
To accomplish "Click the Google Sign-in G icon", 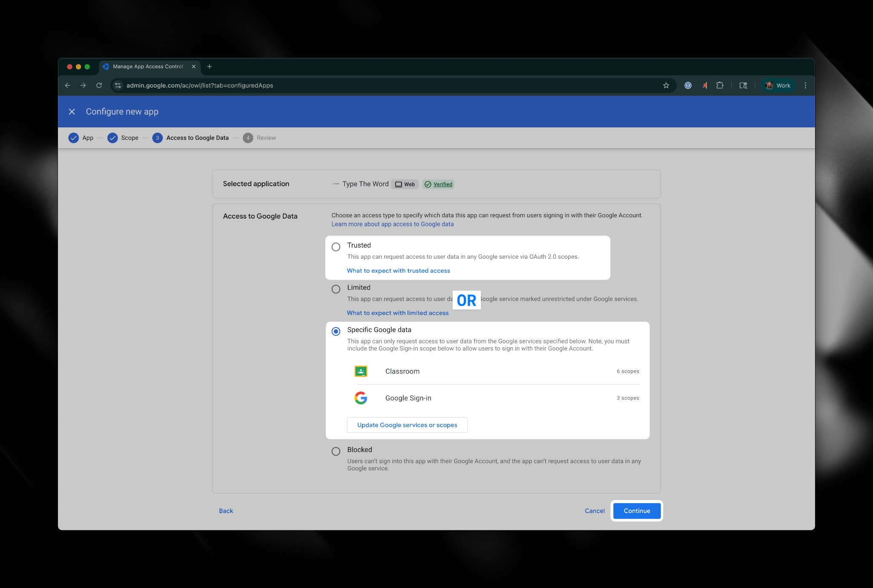I will [361, 398].
